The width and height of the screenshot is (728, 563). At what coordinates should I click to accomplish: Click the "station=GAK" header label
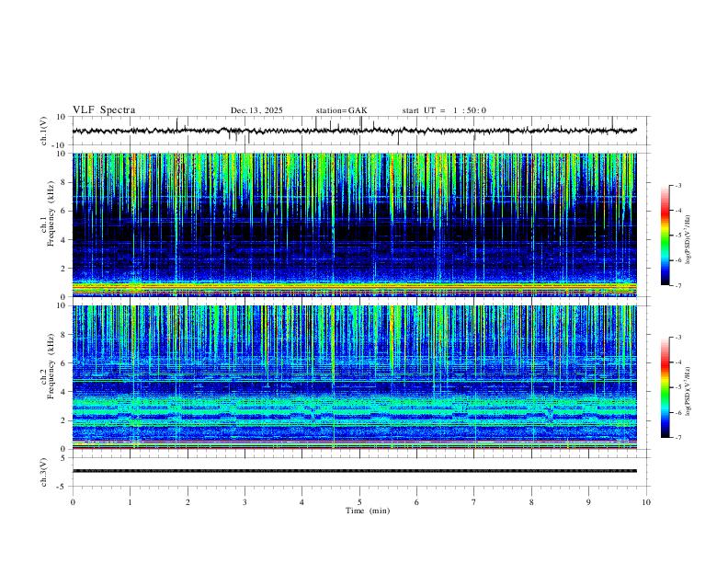click(341, 110)
